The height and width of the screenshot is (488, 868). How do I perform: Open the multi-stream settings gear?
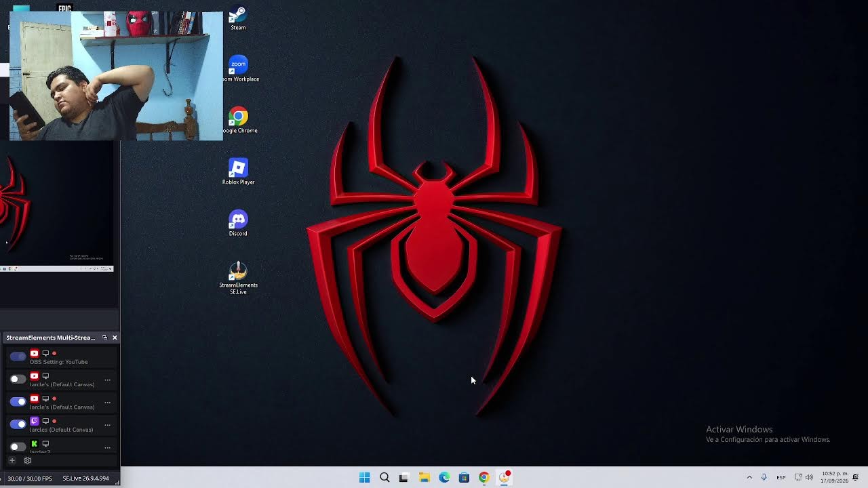point(28,461)
